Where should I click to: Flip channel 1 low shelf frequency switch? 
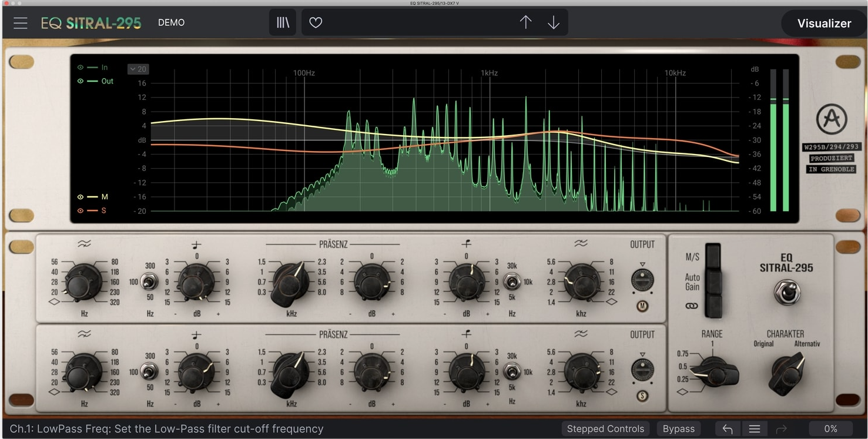point(149,282)
